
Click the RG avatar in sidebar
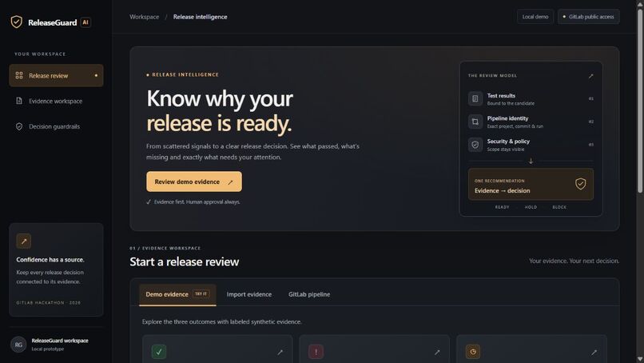[x=18, y=345]
